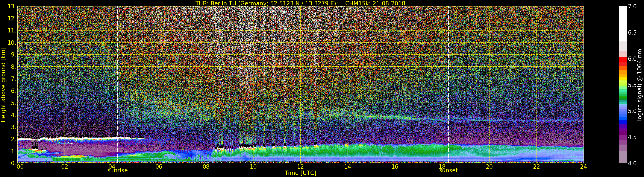Viewport: 644px width, 177px height.
Task: Click height axis tick label '2.'
Action: click(x=14, y=139)
